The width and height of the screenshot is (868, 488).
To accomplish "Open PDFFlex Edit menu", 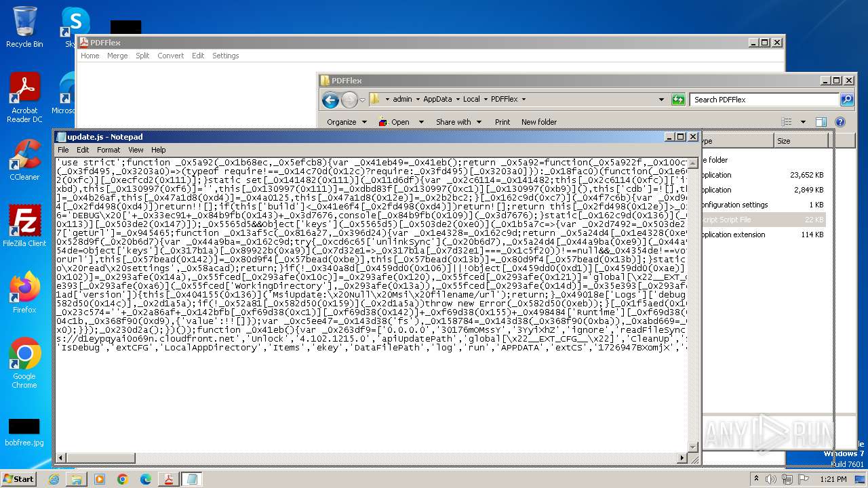I will coord(198,56).
